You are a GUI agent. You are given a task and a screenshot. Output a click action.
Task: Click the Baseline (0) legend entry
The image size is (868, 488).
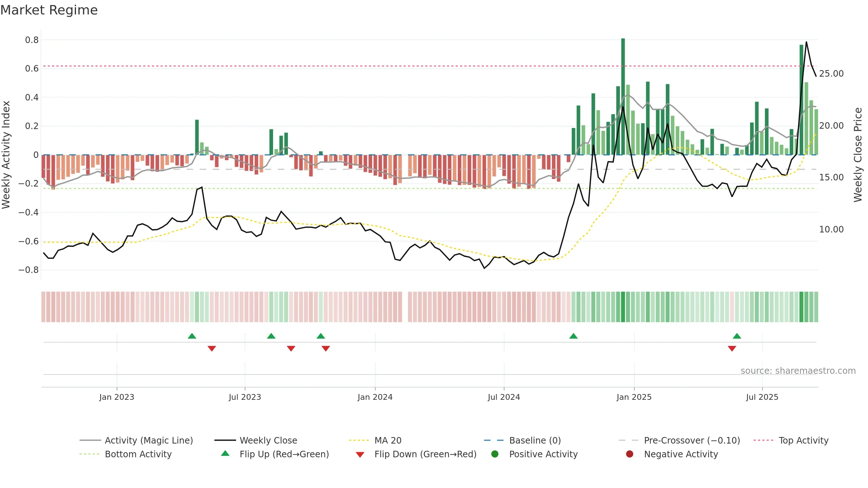coord(523,440)
